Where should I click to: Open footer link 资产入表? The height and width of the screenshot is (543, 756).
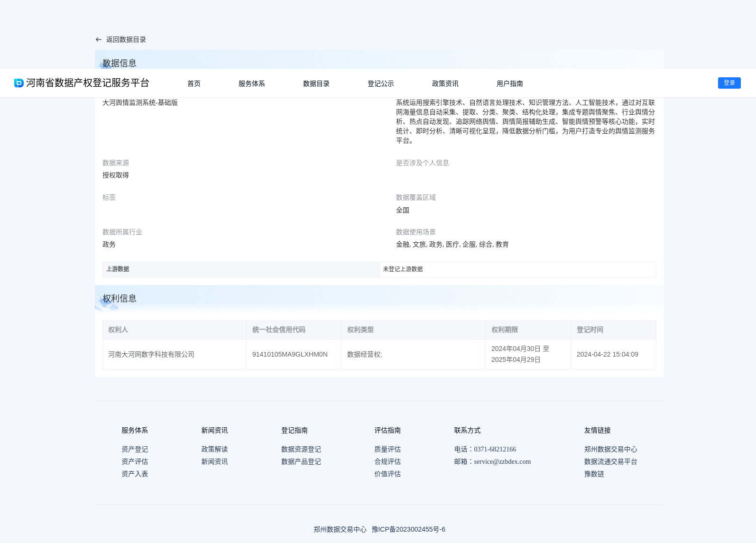135,474
